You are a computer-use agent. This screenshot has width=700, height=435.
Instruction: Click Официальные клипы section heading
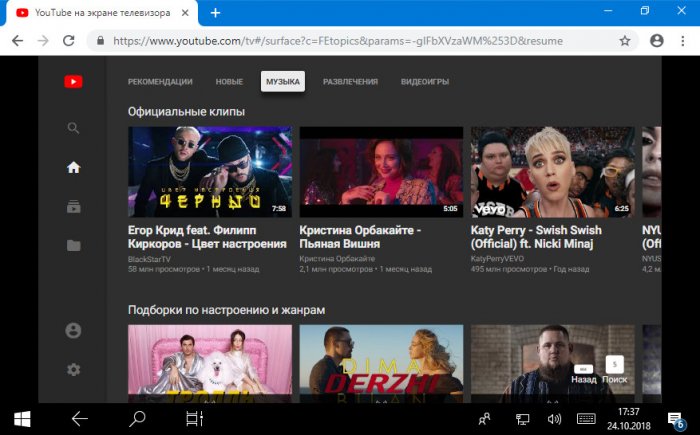pyautogui.click(x=186, y=112)
